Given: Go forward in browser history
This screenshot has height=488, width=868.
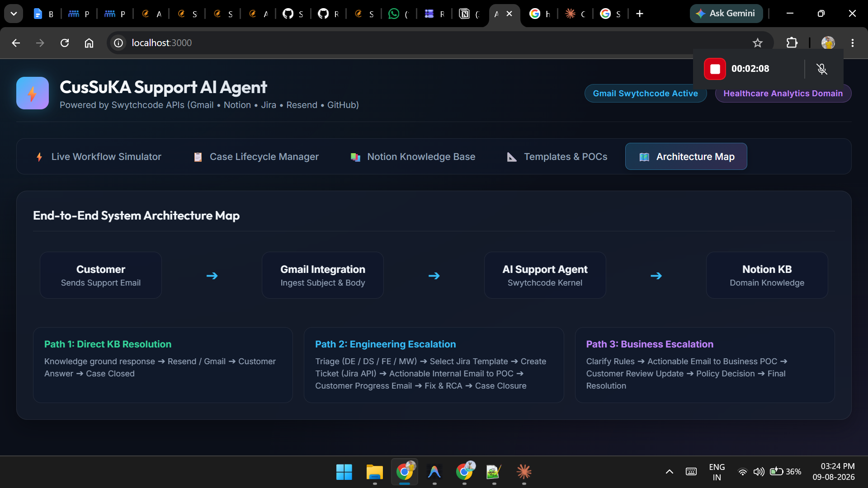Looking at the screenshot, I should (40, 43).
